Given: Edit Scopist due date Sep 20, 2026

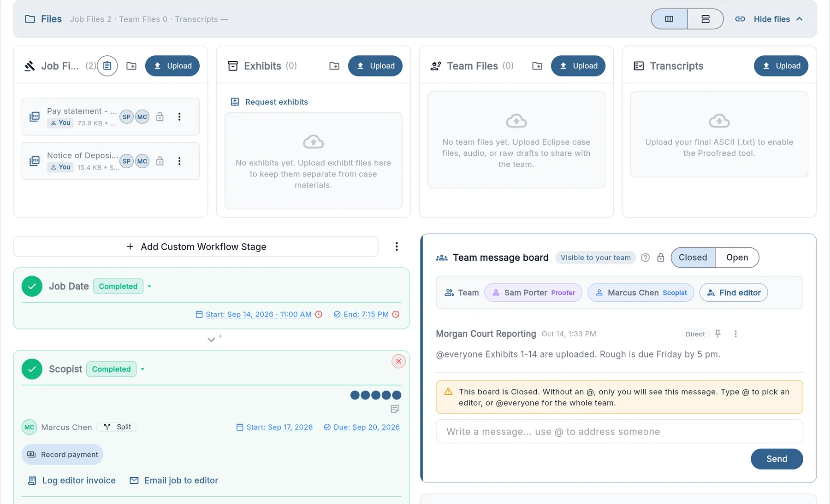Looking at the screenshot, I should point(367,427).
